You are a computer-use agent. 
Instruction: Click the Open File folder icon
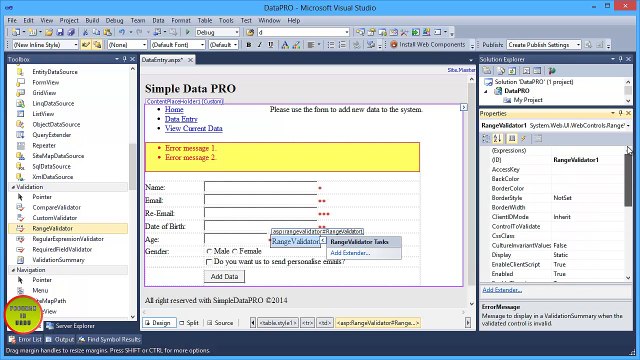coord(49,32)
